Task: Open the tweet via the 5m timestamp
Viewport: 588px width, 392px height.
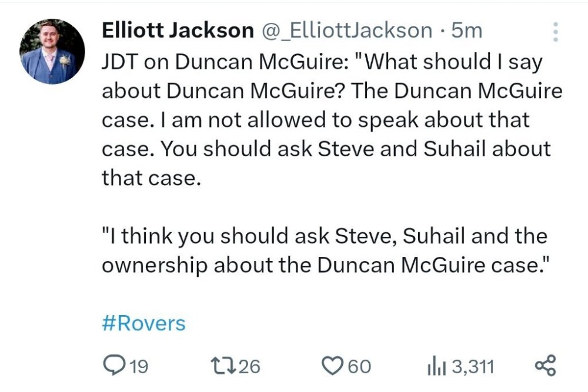Action: [x=466, y=31]
